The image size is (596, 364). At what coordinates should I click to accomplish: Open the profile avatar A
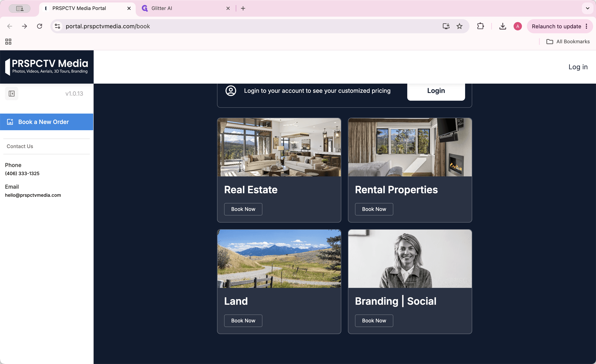pyautogui.click(x=518, y=26)
